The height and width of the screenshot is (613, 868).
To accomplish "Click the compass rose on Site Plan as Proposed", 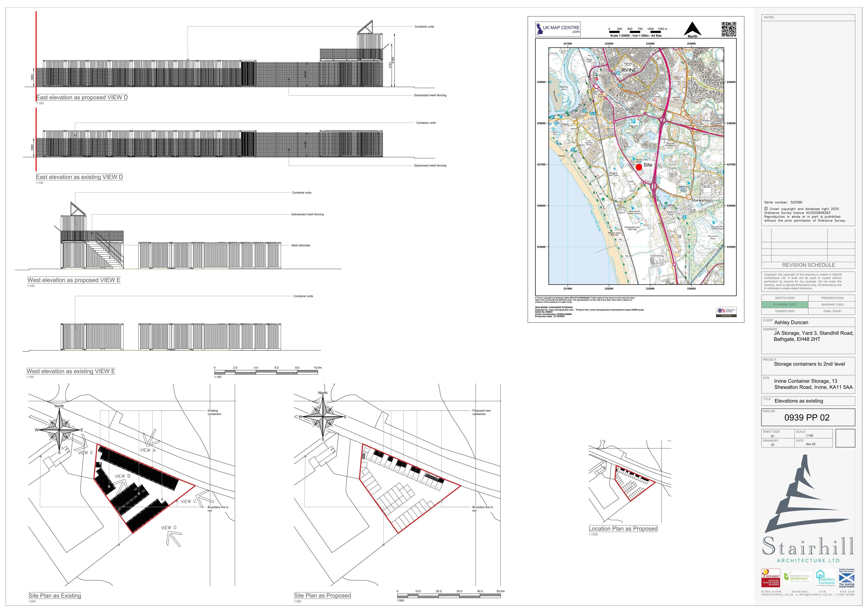I will 323,417.
